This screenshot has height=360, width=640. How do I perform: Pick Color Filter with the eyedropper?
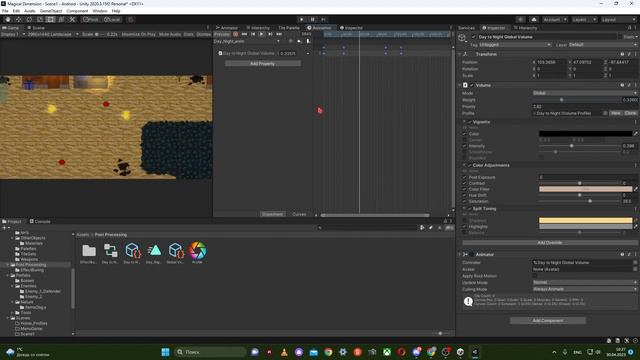coord(636,189)
